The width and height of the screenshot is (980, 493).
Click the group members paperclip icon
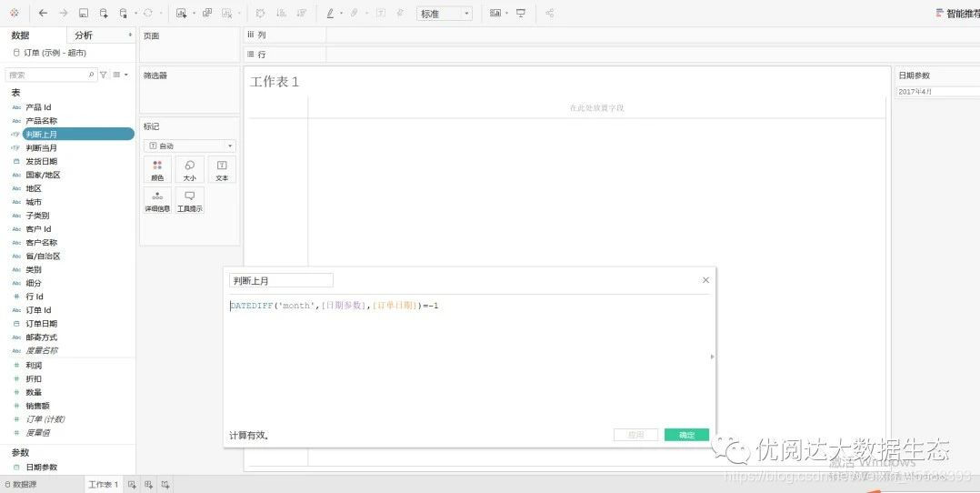click(x=355, y=13)
